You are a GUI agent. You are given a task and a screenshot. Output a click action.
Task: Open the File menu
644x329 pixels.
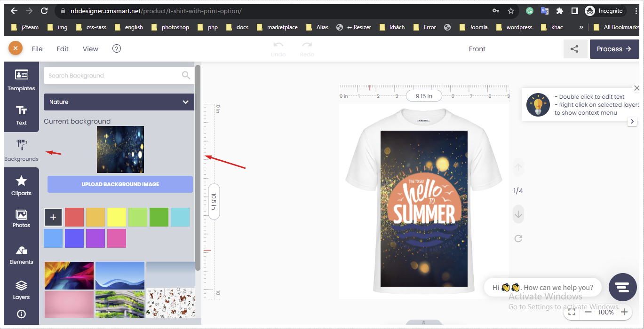tap(37, 48)
